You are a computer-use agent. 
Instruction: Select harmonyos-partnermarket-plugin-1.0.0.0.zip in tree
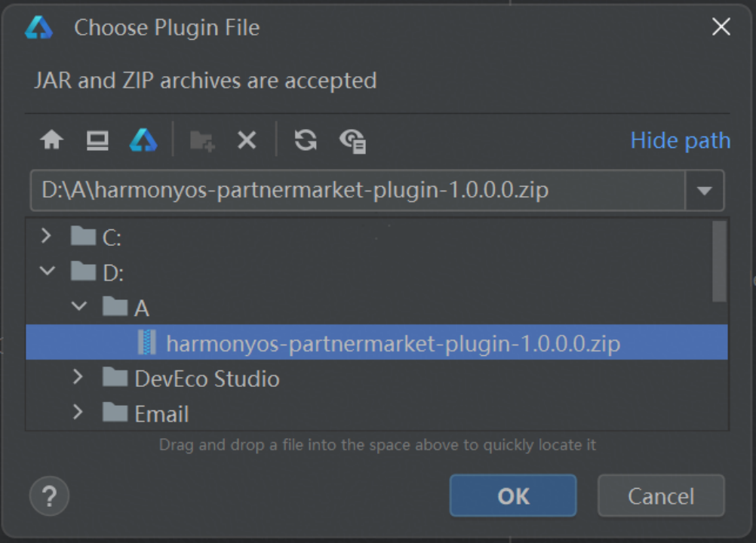tap(376, 342)
